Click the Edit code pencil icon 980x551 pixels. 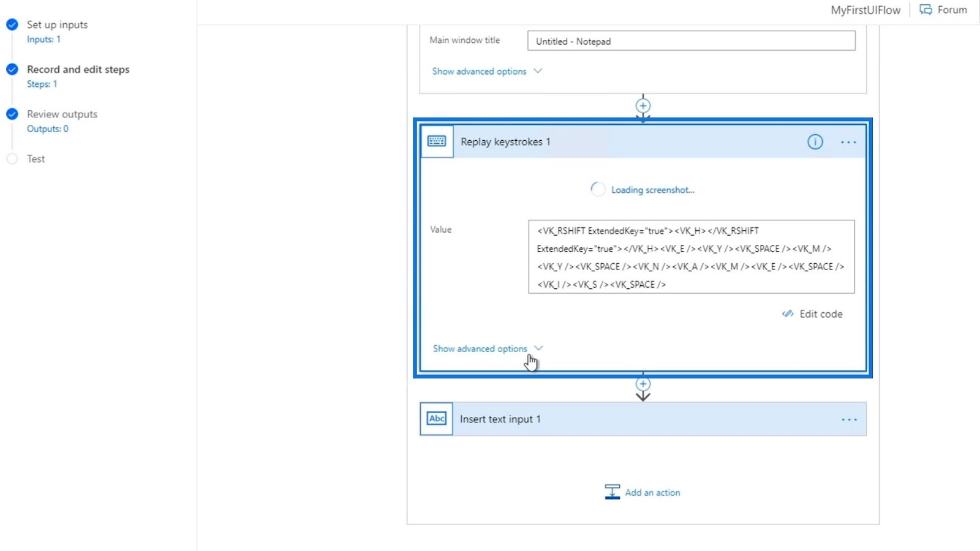(x=788, y=313)
